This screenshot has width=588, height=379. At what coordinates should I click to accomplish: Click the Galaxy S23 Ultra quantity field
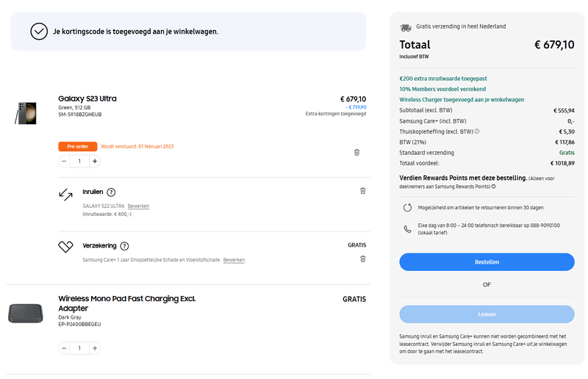pos(79,161)
